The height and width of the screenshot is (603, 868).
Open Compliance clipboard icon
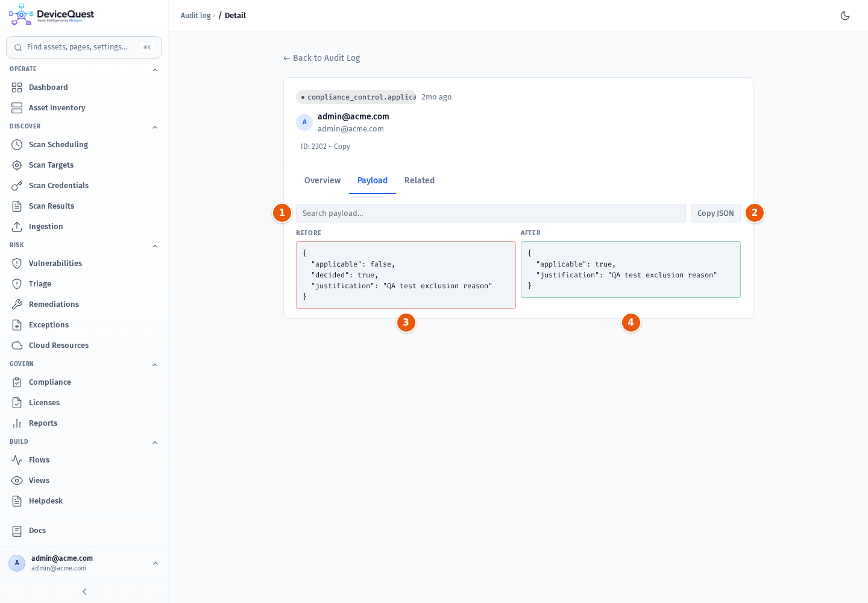(17, 382)
